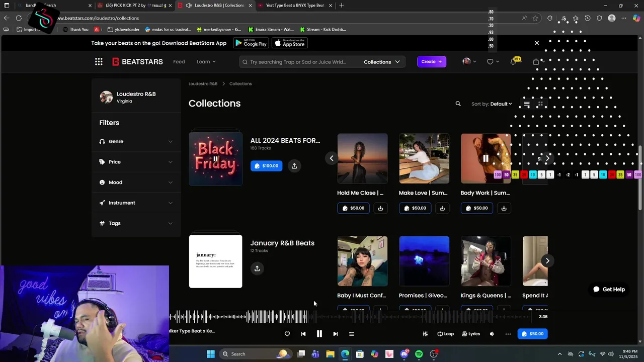
Task: Focus the Trap or Sad search field
Action: [x=299, y=62]
